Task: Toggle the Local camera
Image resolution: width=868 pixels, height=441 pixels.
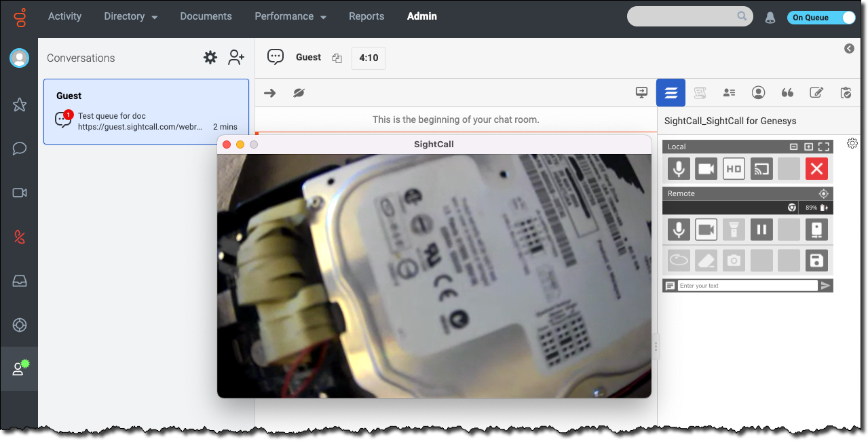Action: [x=706, y=168]
